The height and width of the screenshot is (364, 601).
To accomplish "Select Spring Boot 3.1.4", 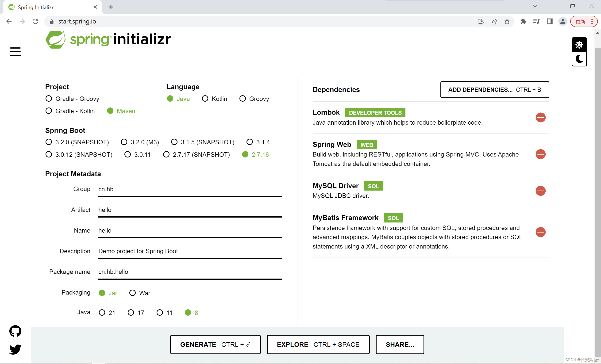I will tap(258, 142).
